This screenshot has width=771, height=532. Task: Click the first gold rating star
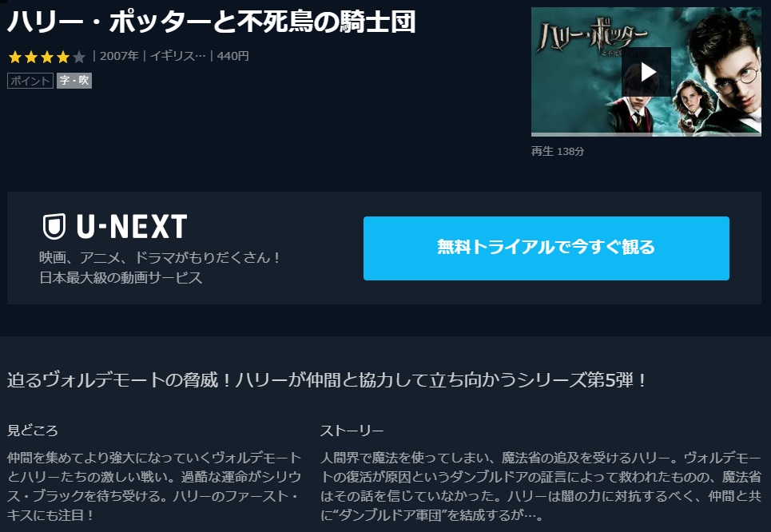coord(15,57)
